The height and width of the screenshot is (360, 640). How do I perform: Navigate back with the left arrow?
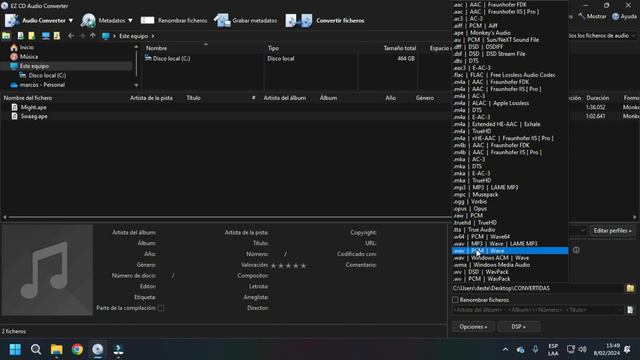pyautogui.click(x=71, y=36)
